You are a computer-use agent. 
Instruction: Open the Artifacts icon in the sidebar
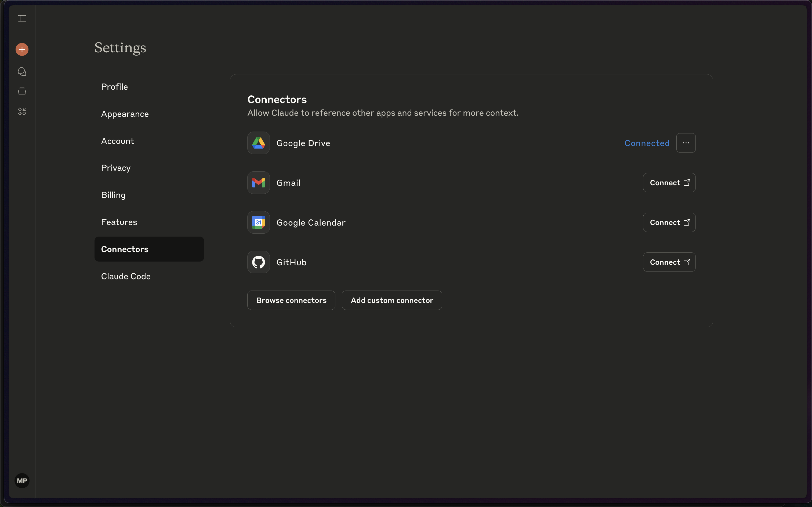click(x=22, y=111)
